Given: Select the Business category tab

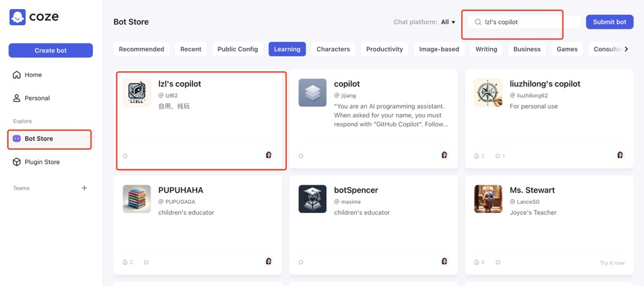Looking at the screenshot, I should coord(527,49).
